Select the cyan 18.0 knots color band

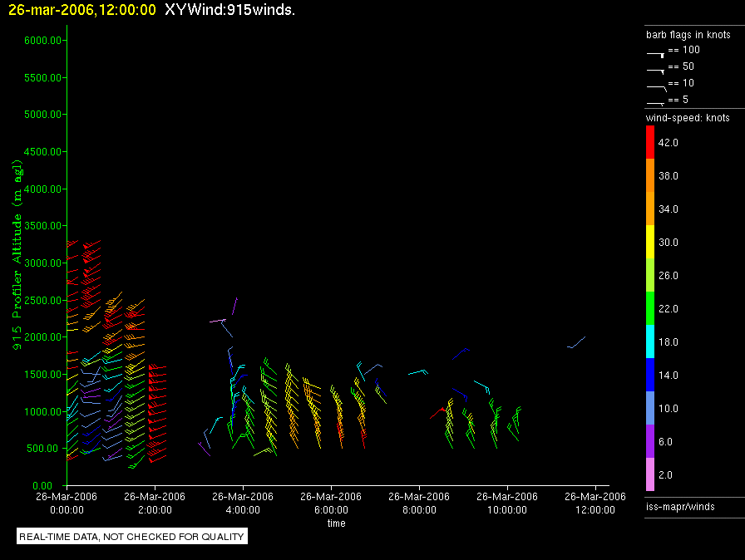point(650,341)
